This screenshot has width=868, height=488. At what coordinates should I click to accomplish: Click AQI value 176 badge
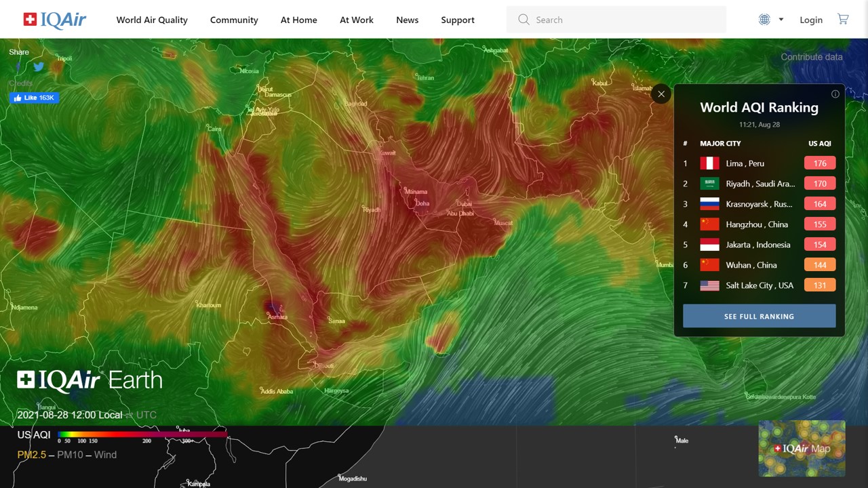[820, 163]
